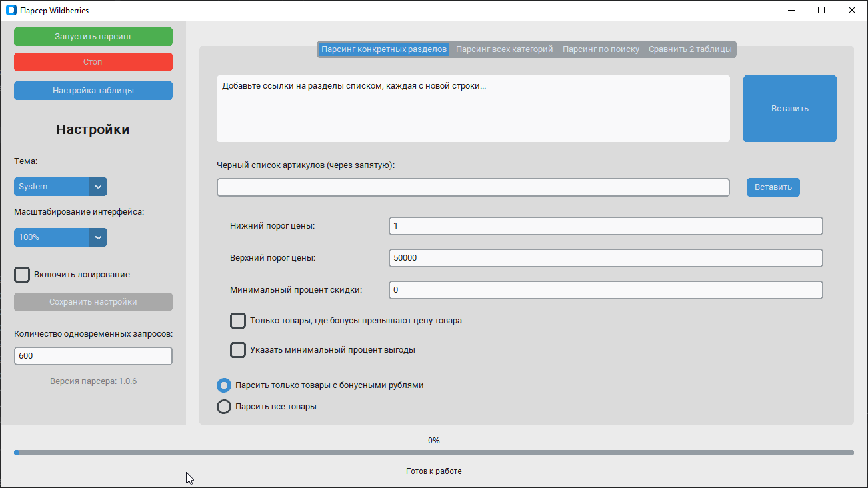Screen dimensions: 868x488
Task: Click the progress bar at the bottom
Action: point(433,453)
